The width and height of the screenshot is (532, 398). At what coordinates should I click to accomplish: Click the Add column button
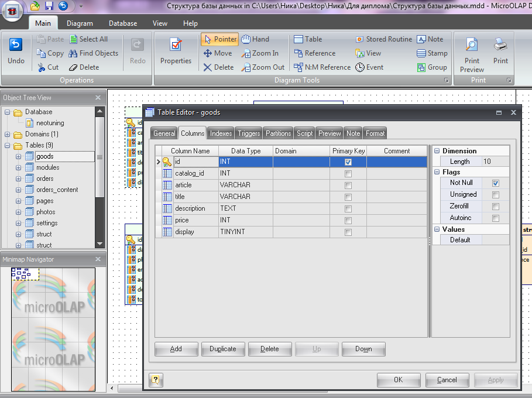[176, 349]
